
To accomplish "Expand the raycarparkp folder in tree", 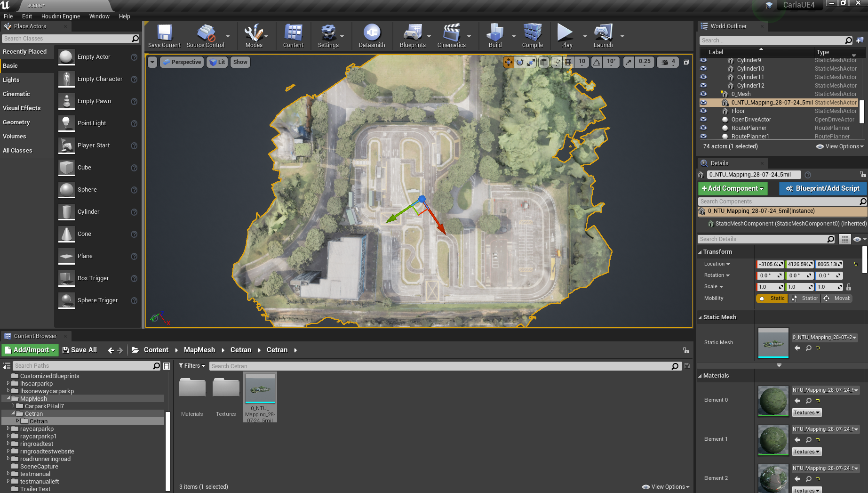I will [x=8, y=429].
